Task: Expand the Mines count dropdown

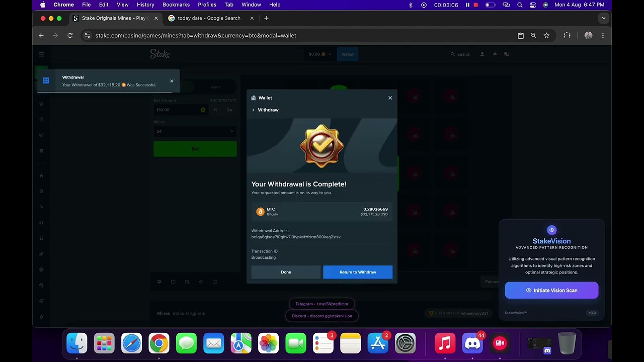Action: click(195, 131)
